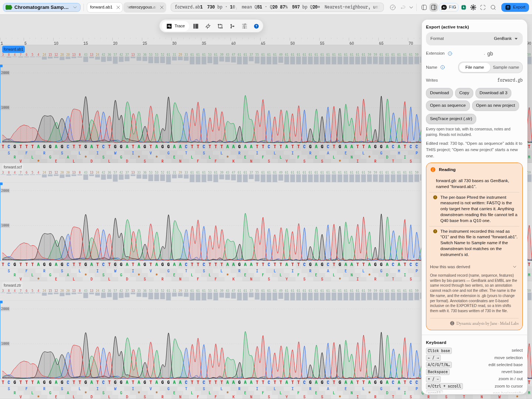Click the checkmark status icon in top bar

[393, 7]
